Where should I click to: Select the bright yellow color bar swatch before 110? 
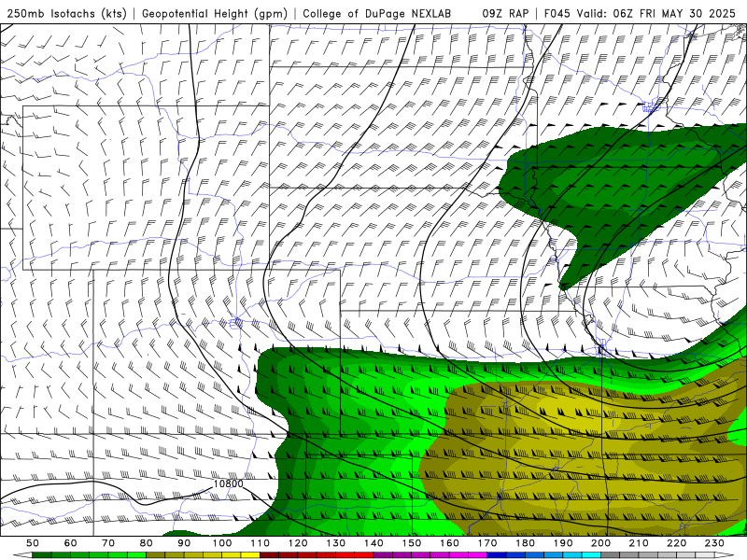tap(250, 555)
